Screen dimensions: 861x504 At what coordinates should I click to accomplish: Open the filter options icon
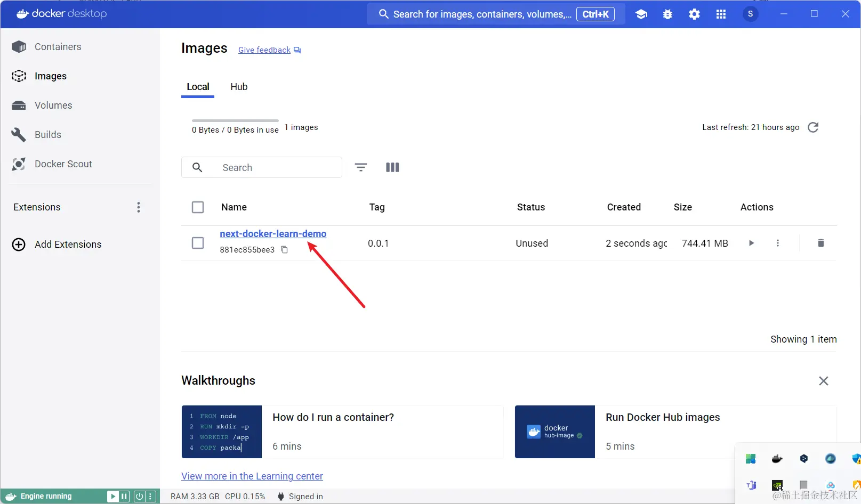[x=361, y=167]
